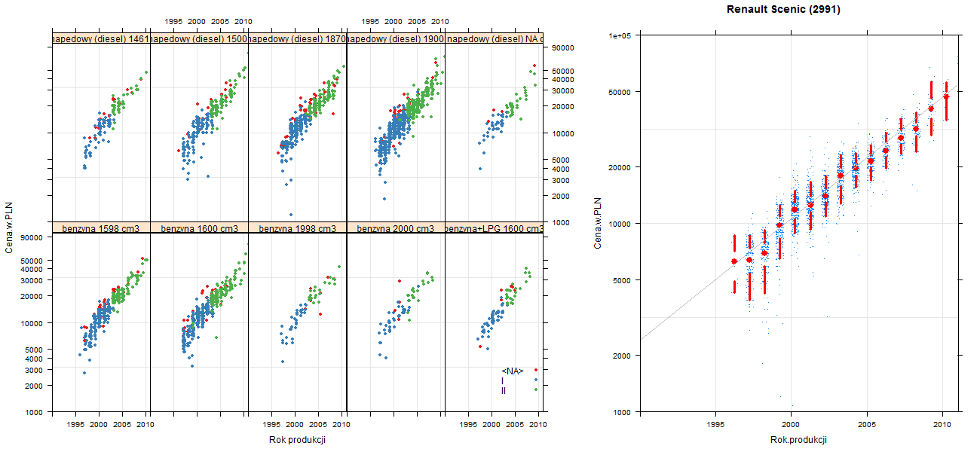Click the "2010" x-axis tick on Renault Scenic chart
This screenshot has width=980, height=452.
tap(943, 425)
